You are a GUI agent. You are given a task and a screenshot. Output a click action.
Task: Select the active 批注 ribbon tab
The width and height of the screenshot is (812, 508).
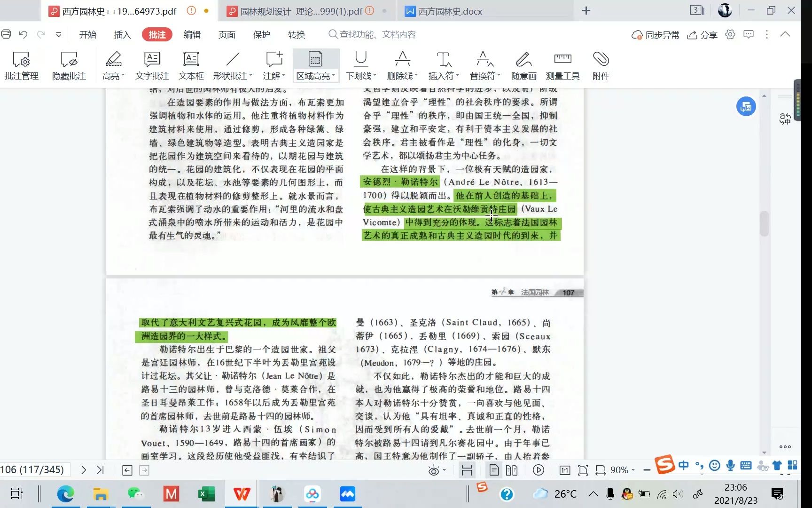point(157,34)
